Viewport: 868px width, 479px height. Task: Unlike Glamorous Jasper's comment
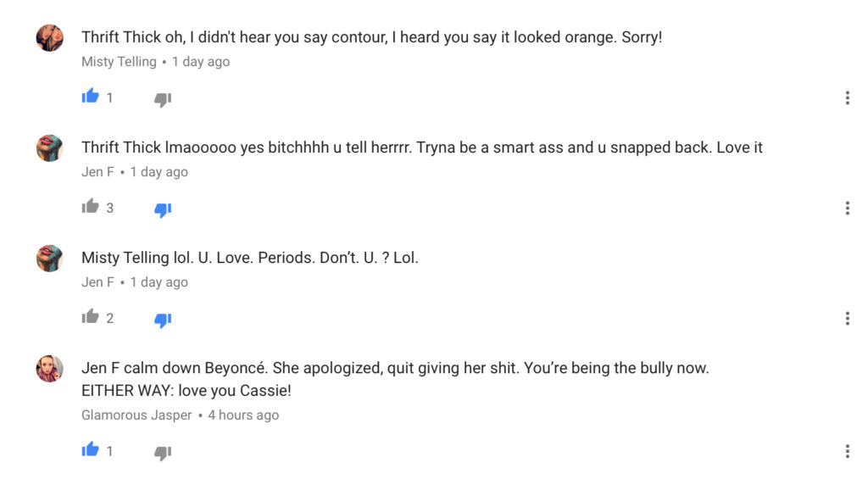pos(91,450)
